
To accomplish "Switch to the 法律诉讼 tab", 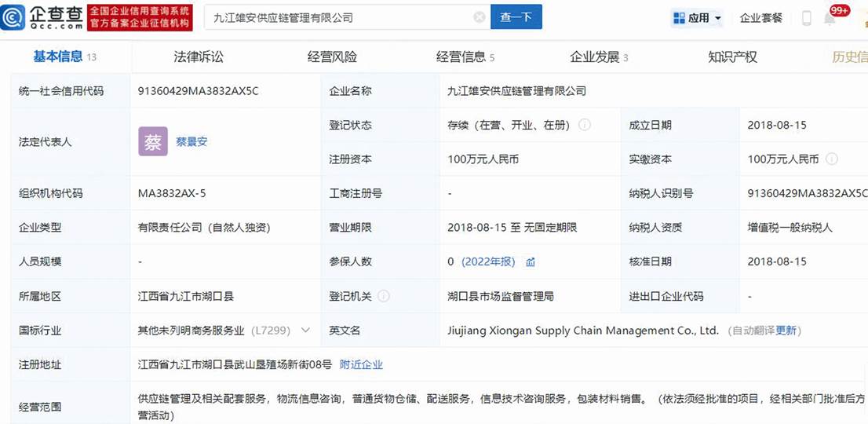I will coord(199,57).
